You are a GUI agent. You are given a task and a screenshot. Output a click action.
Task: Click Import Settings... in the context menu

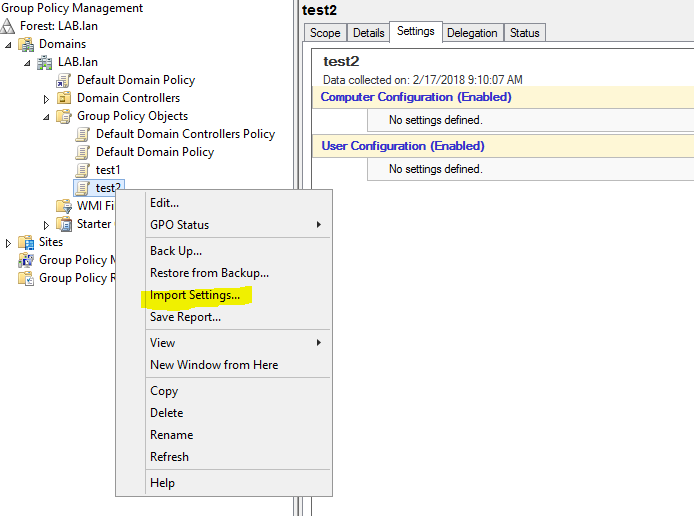224,295
